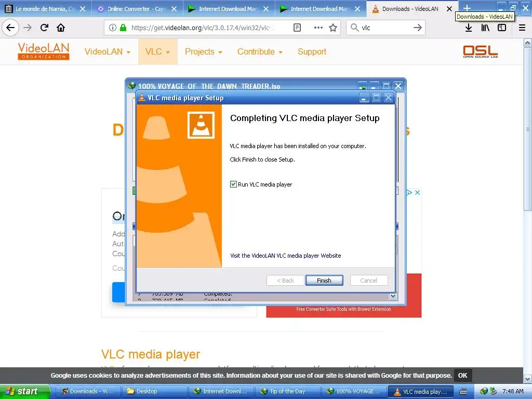Open the library bookshelf icon
Image resolution: width=532 pixels, height=399 pixels.
pos(485,28)
